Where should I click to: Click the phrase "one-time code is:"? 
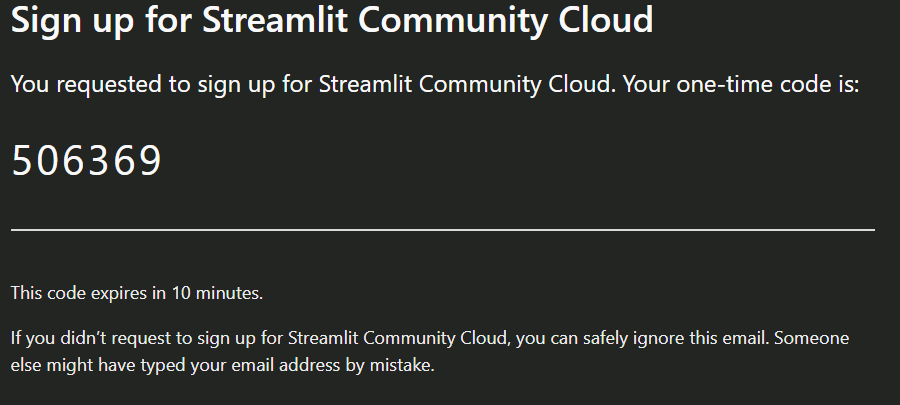(767, 84)
